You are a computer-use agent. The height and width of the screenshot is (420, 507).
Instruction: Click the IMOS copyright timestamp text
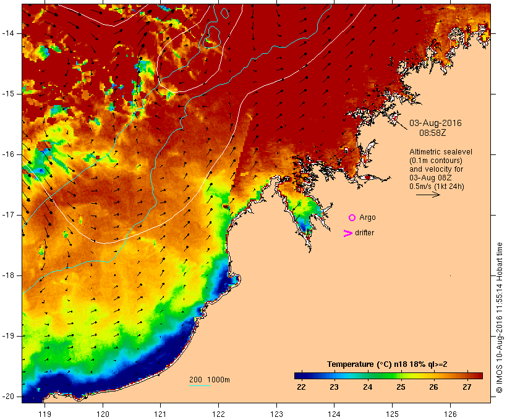point(499,318)
